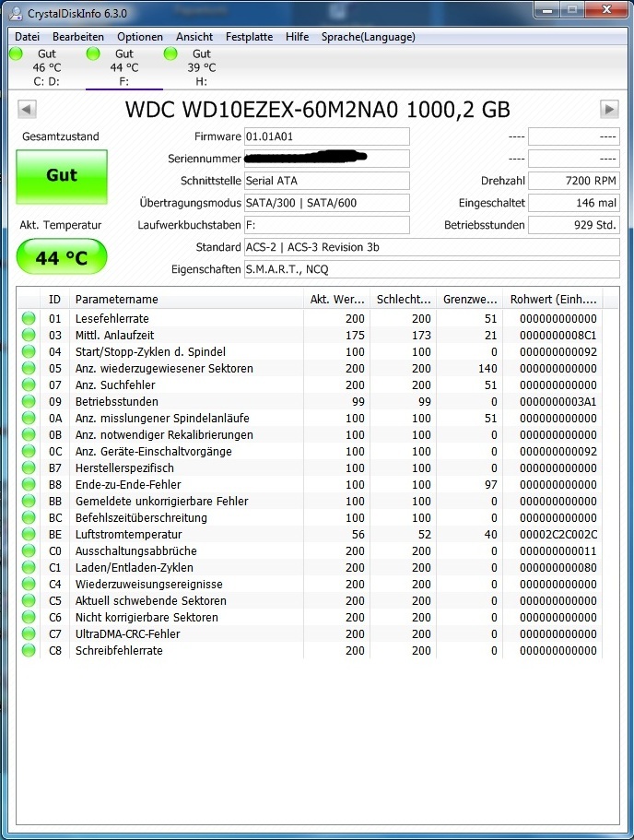Click the status icon of row 09 Betriebsstunden

pyautogui.click(x=29, y=401)
